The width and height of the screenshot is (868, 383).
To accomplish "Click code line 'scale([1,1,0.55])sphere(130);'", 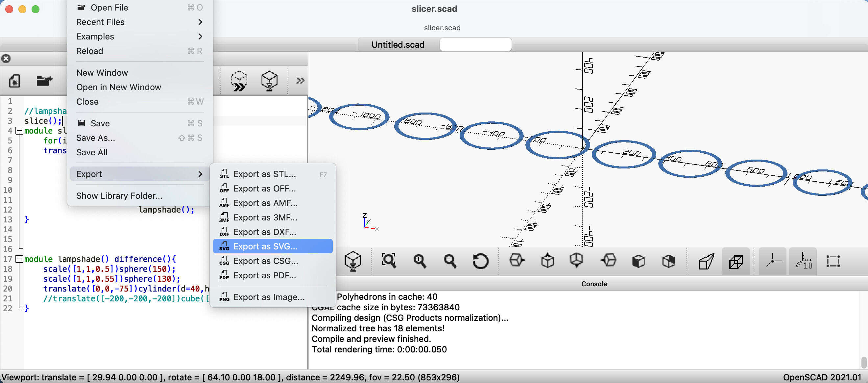I will tap(111, 279).
